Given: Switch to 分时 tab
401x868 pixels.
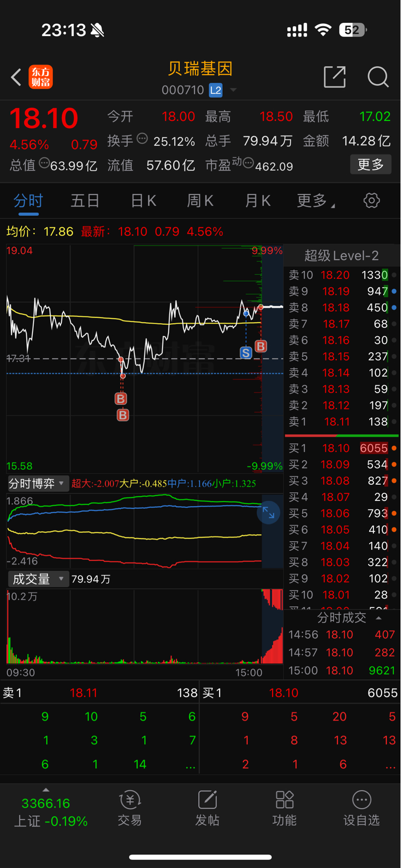Looking at the screenshot, I should click(x=28, y=201).
